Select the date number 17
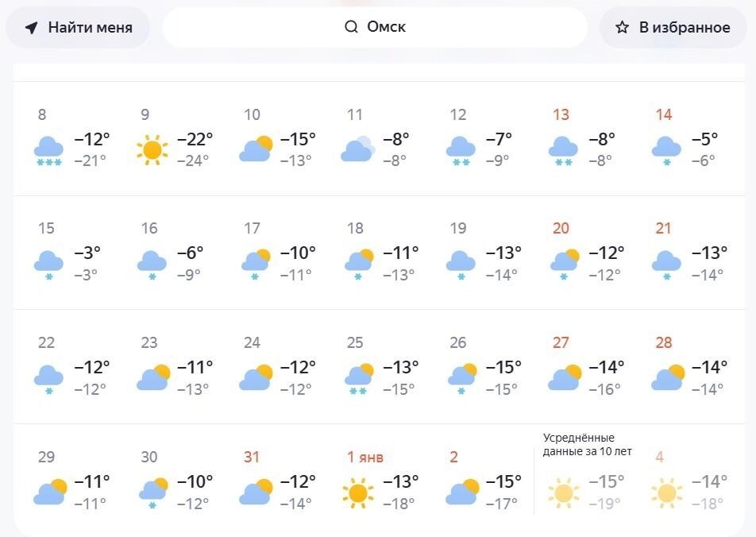Image resolution: width=756 pixels, height=537 pixels. click(x=252, y=229)
